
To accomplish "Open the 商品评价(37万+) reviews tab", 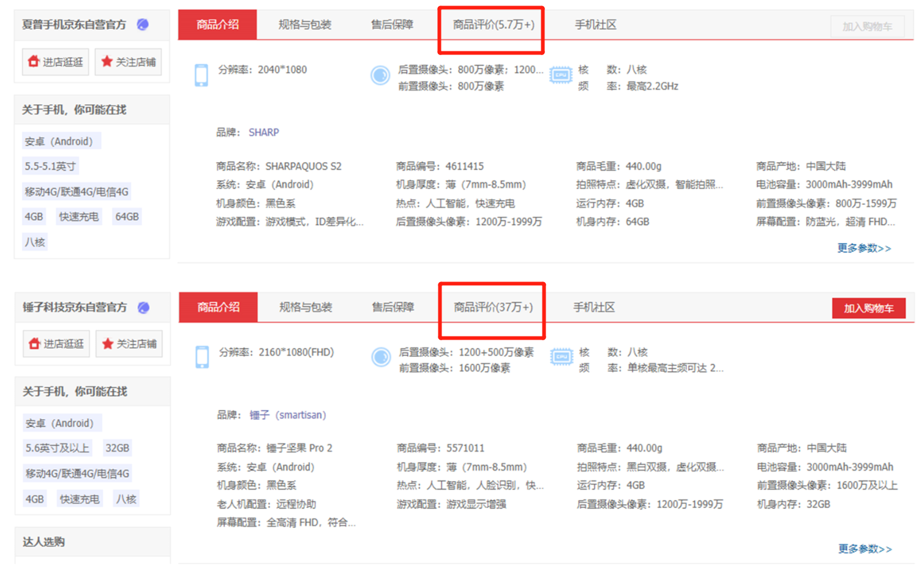I will tap(494, 307).
